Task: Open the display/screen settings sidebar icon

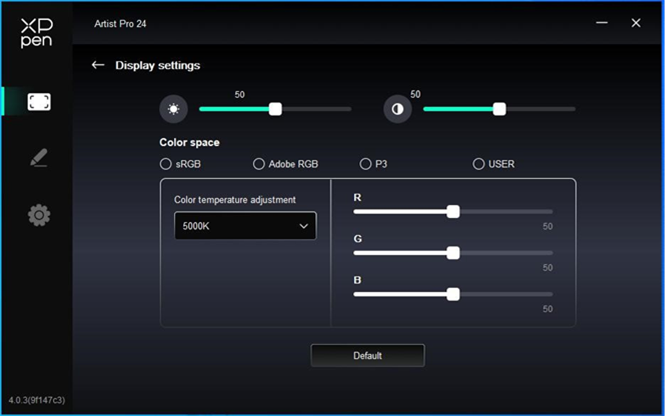Action: [39, 101]
